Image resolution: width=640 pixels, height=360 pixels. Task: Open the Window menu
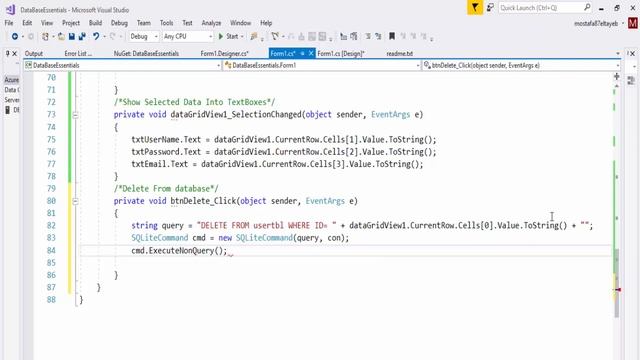[240, 23]
